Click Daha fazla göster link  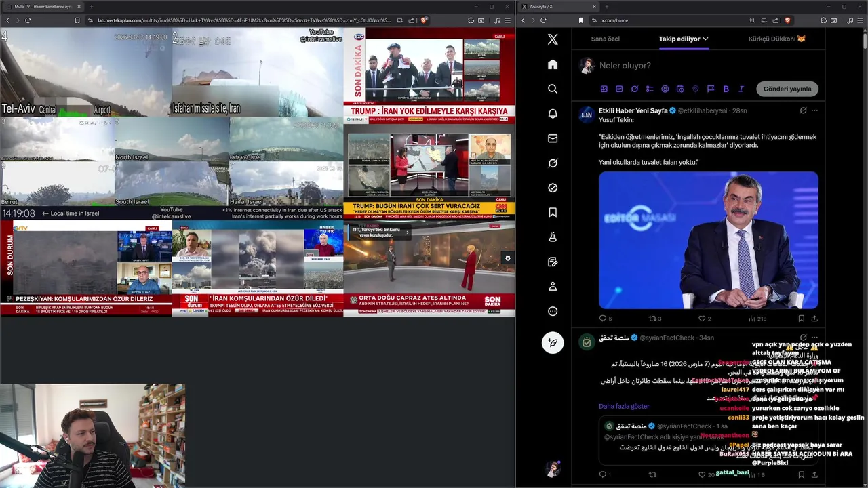pos(624,406)
